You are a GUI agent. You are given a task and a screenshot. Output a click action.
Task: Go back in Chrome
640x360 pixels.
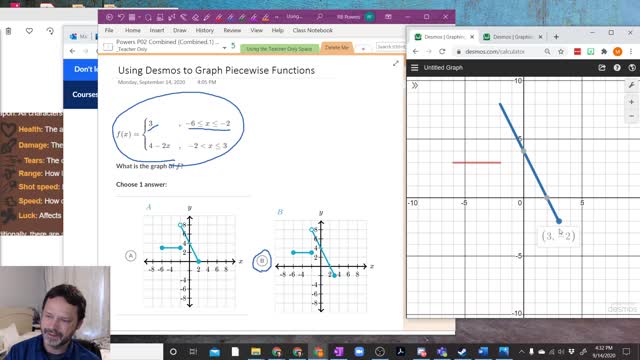416,51
